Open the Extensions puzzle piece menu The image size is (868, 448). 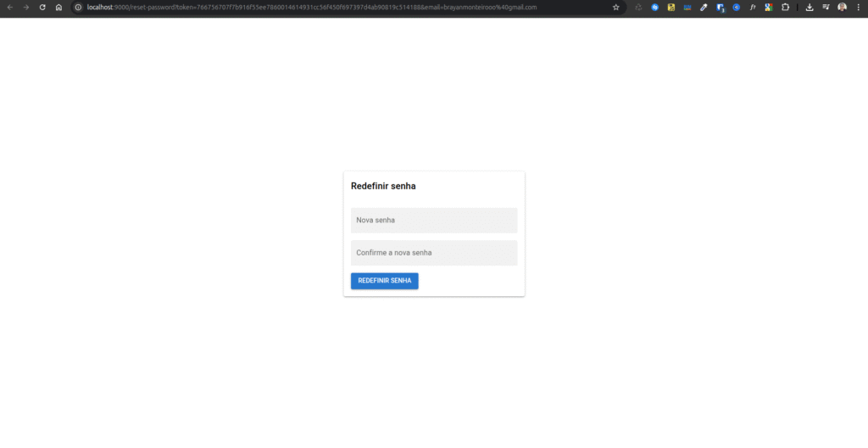pyautogui.click(x=785, y=7)
